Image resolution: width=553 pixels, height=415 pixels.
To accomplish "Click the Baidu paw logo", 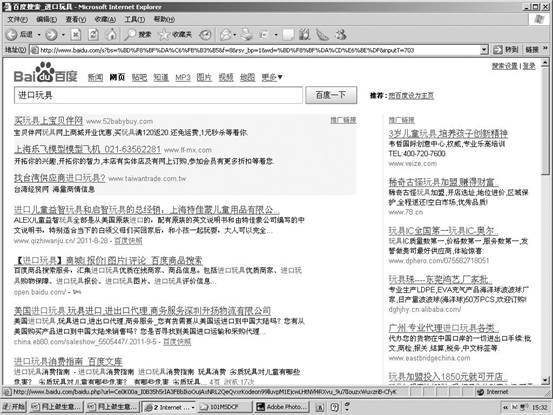I will click(x=46, y=72).
